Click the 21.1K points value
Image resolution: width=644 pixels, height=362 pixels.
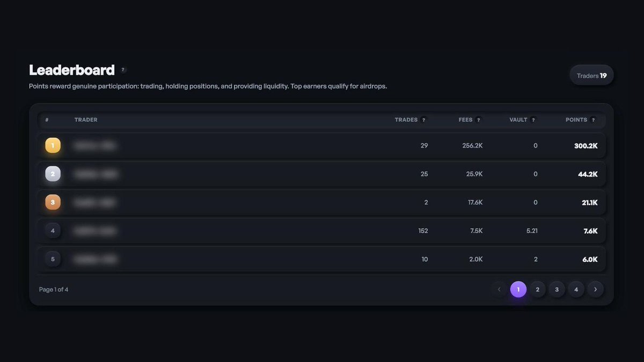590,202
